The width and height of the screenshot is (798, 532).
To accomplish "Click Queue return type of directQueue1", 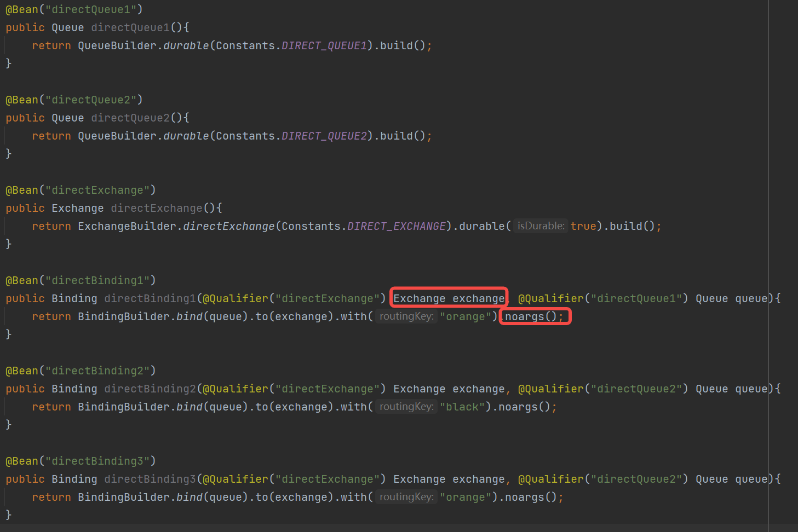I will coord(68,27).
